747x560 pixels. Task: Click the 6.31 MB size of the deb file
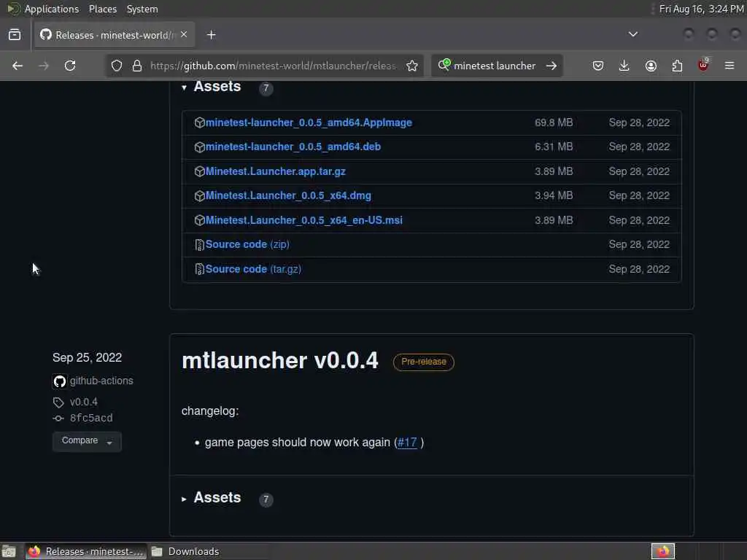point(554,147)
